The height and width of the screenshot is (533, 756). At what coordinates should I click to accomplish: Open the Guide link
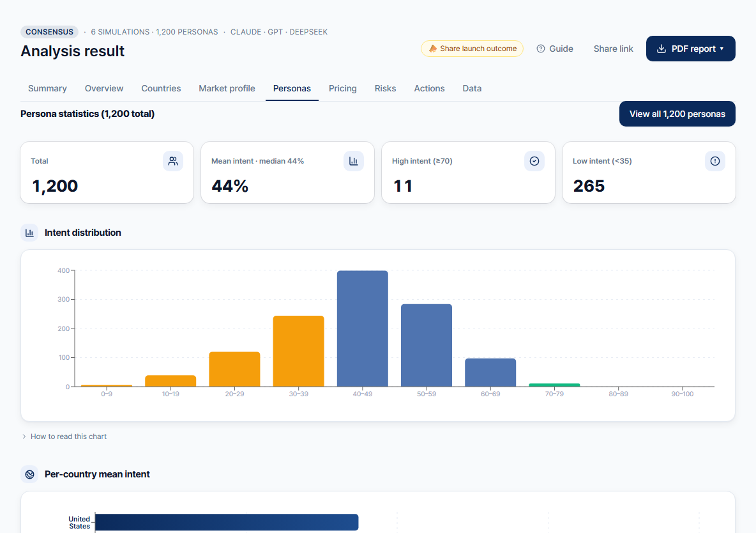(x=555, y=49)
